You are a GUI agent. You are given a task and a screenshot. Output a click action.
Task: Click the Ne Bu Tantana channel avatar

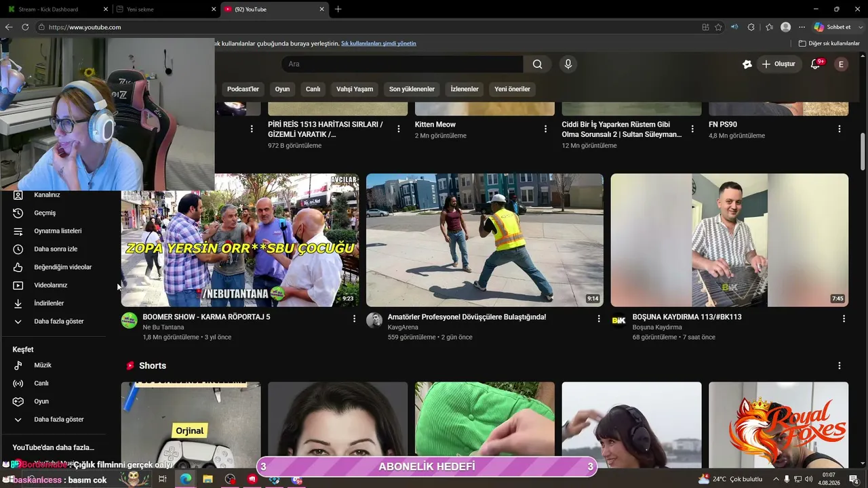coord(130,321)
